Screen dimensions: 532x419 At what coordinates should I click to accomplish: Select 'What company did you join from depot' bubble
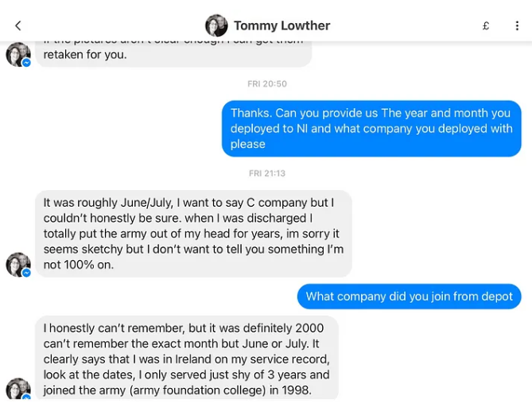[409, 297]
